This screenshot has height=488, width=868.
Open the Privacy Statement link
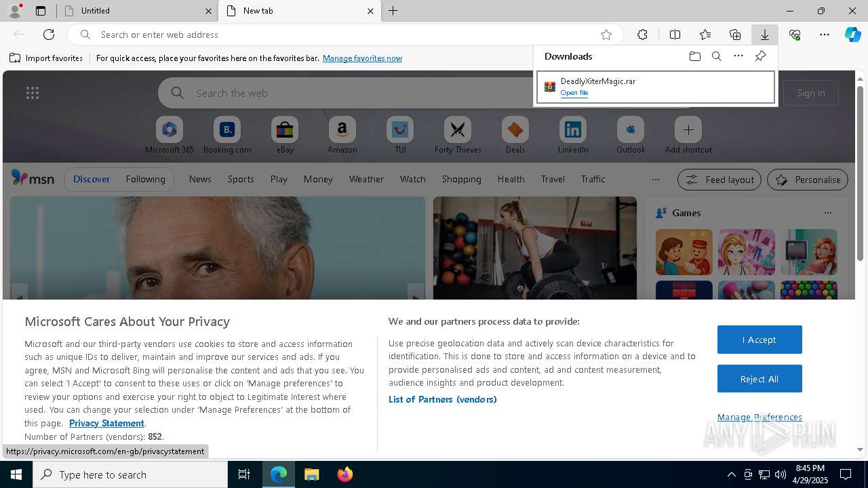(x=106, y=423)
